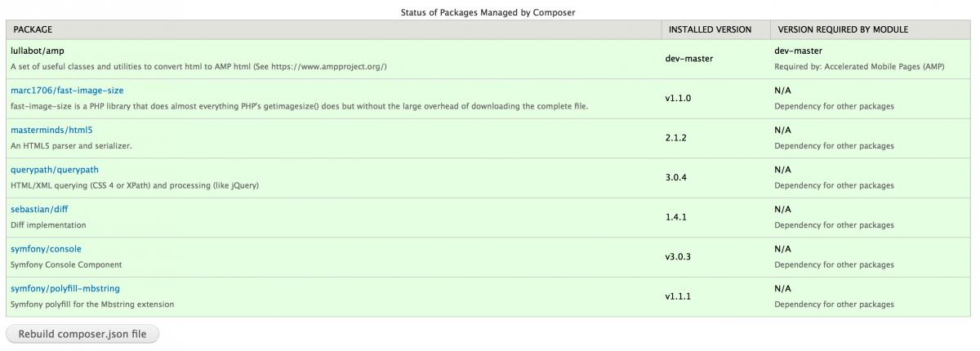Viewport: 980px width, 351px height.
Task: Open the marc1706/fast-image-size package link
Action: (x=67, y=91)
